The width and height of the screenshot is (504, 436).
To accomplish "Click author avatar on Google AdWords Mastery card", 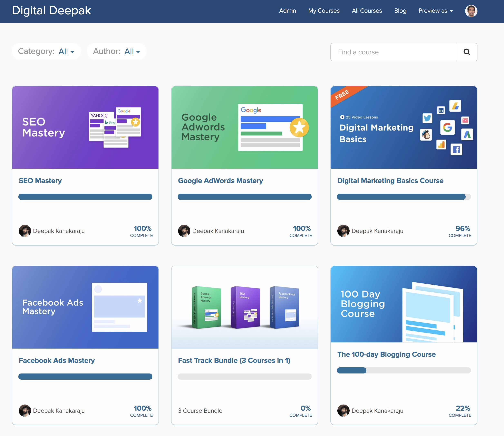I will click(184, 231).
